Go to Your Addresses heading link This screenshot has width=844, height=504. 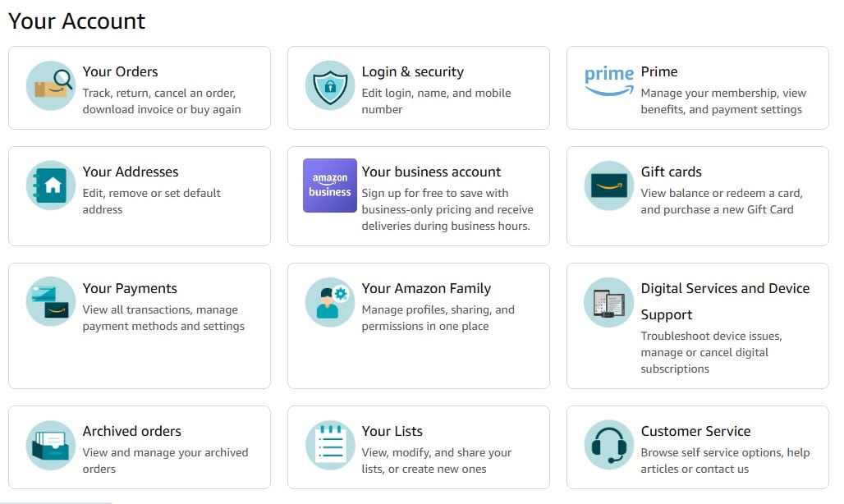(x=131, y=172)
